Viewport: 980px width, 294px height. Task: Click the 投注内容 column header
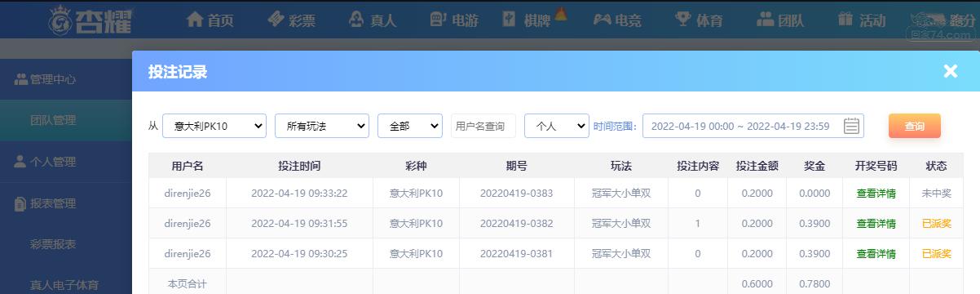(x=698, y=166)
